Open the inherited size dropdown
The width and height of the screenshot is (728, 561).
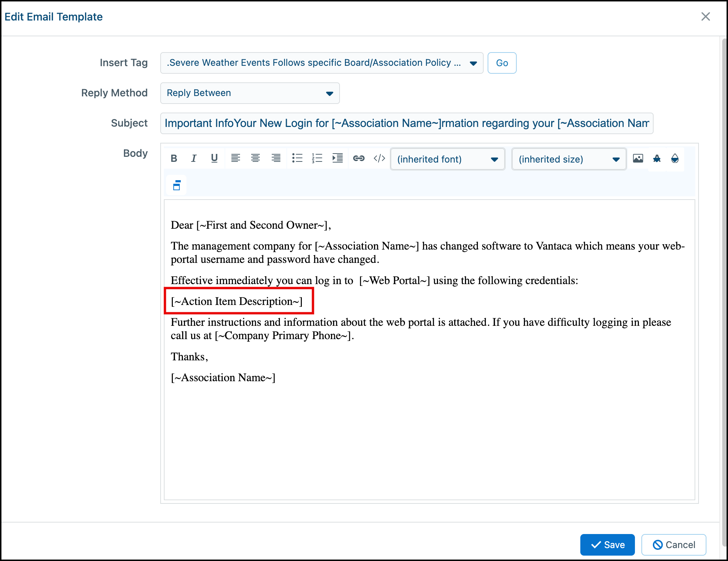[x=569, y=159]
